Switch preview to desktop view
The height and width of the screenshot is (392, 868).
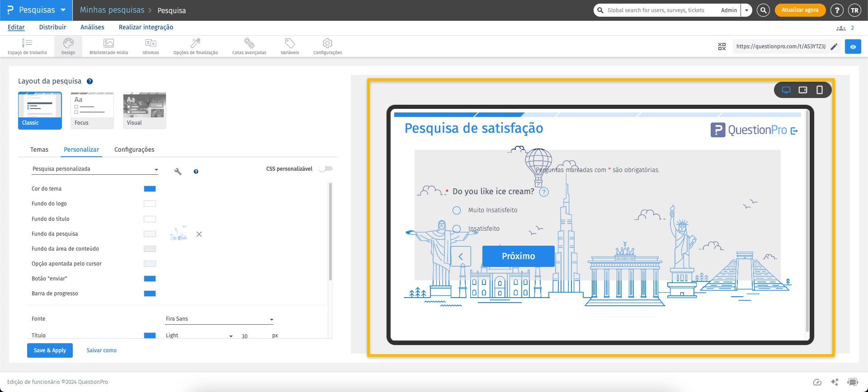pyautogui.click(x=786, y=90)
